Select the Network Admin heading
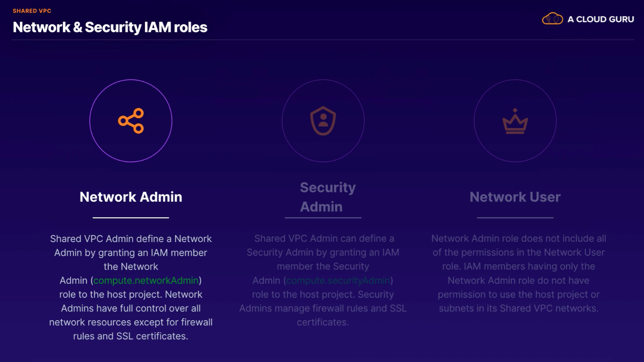The height and width of the screenshot is (362, 644). coord(131,197)
